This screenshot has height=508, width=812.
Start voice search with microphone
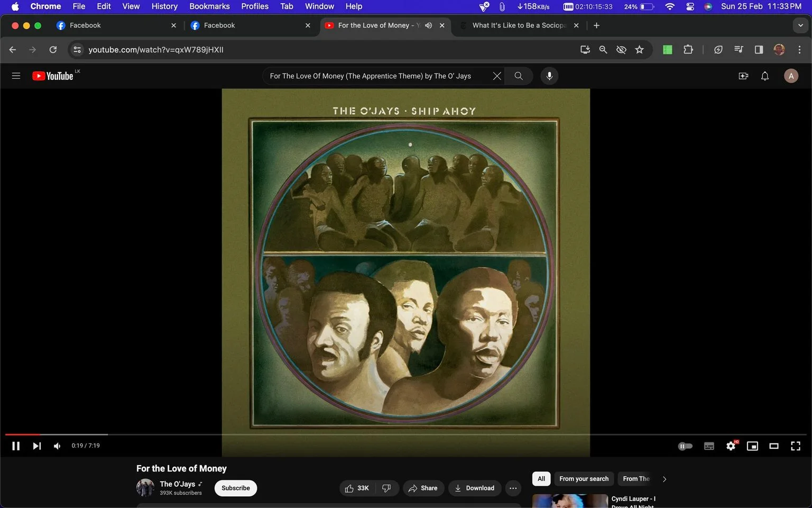[x=549, y=76]
